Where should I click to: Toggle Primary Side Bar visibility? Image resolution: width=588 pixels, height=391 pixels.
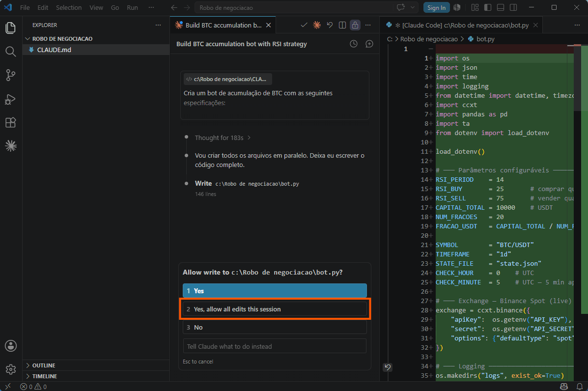tap(487, 7)
